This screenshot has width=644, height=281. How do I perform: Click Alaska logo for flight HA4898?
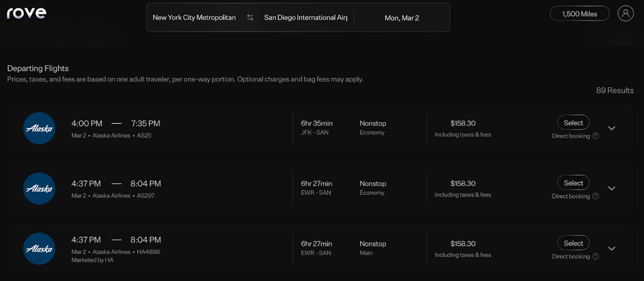tap(39, 249)
